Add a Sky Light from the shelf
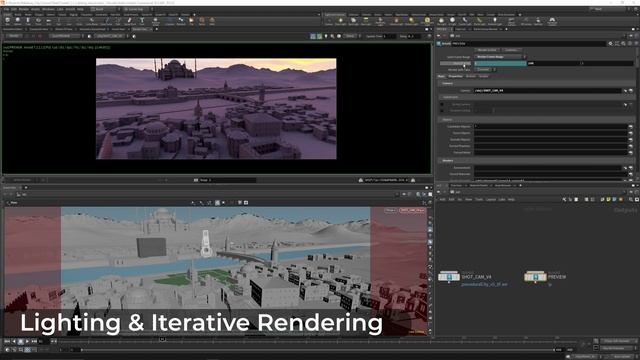Image resolution: width=640 pixels, height=360 pixels. click(441, 21)
